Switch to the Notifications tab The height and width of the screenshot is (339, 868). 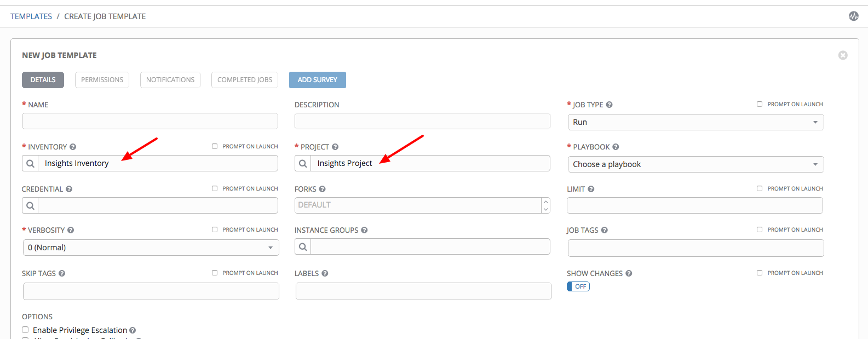[170, 80]
